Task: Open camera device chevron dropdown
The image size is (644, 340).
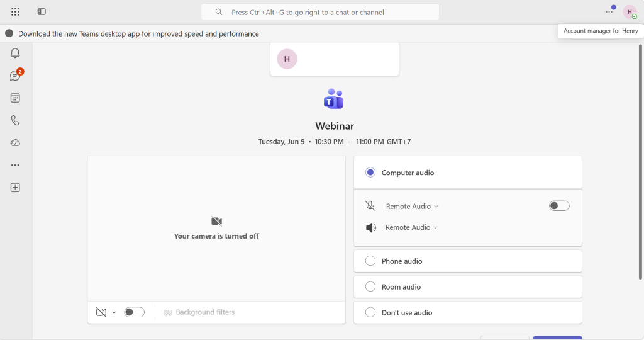Action: (x=114, y=312)
